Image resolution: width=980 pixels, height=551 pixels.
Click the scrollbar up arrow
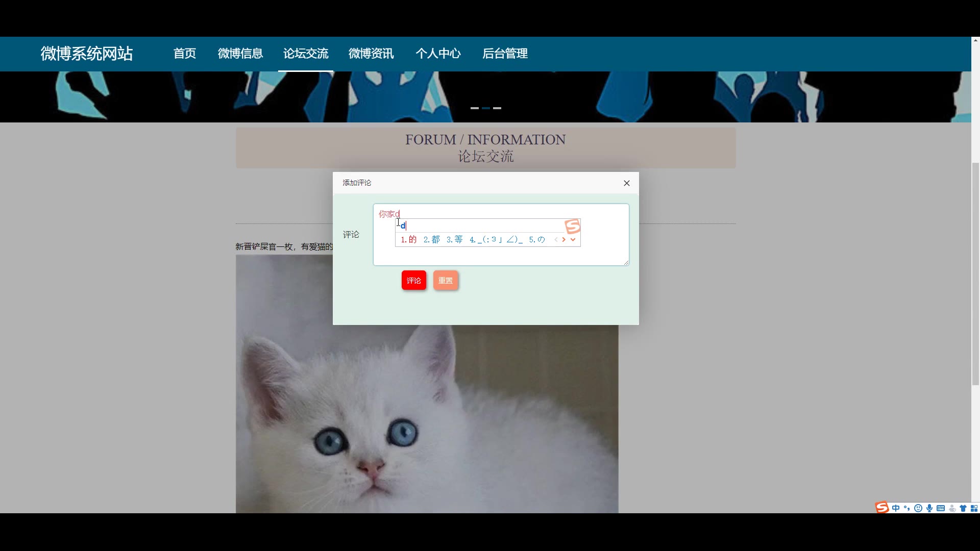975,40
